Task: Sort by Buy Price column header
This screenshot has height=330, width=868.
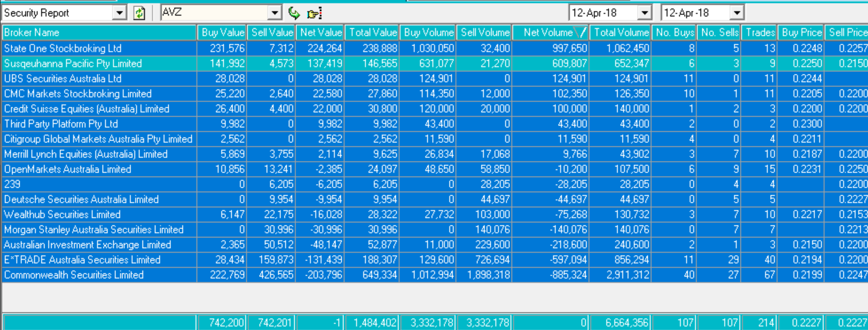Action: pyautogui.click(x=801, y=33)
